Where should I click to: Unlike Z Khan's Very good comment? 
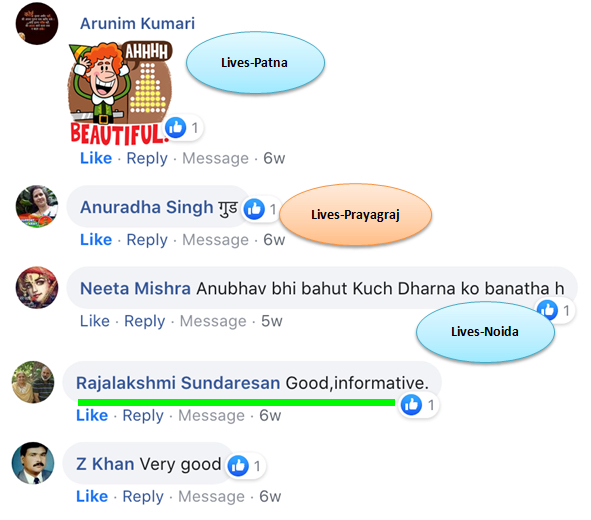(x=92, y=496)
